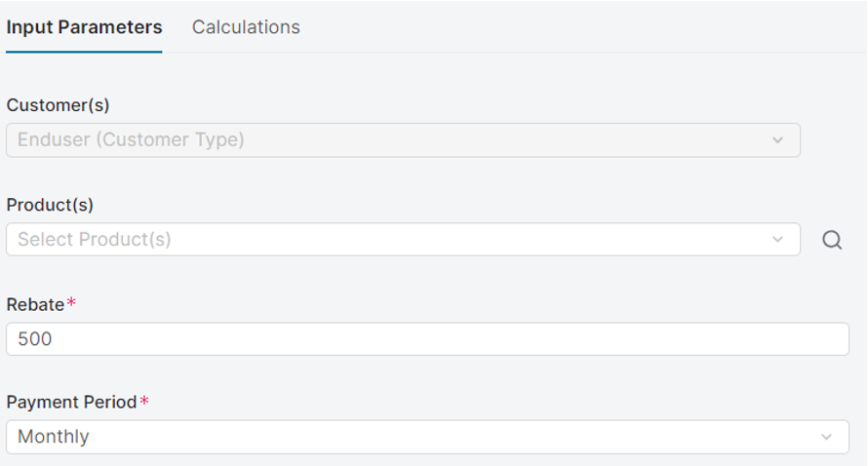
Task: Click the Enduser (Customer Type) value
Action: [131, 139]
